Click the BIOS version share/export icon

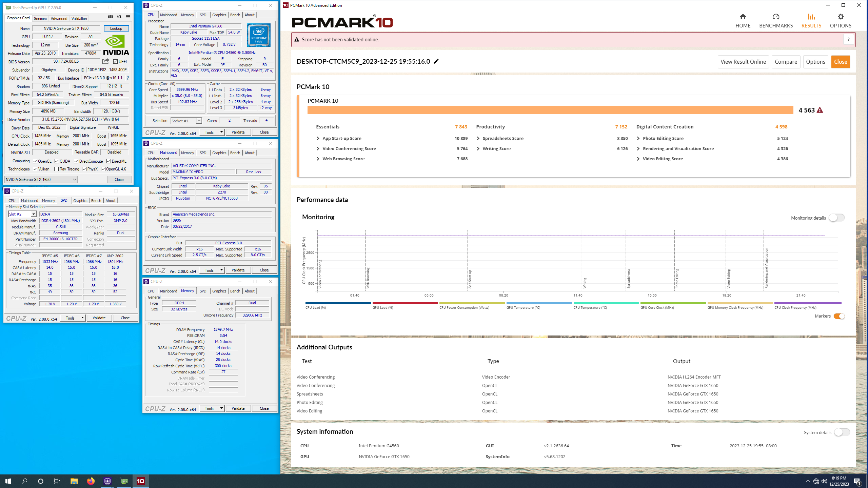pyautogui.click(x=106, y=61)
